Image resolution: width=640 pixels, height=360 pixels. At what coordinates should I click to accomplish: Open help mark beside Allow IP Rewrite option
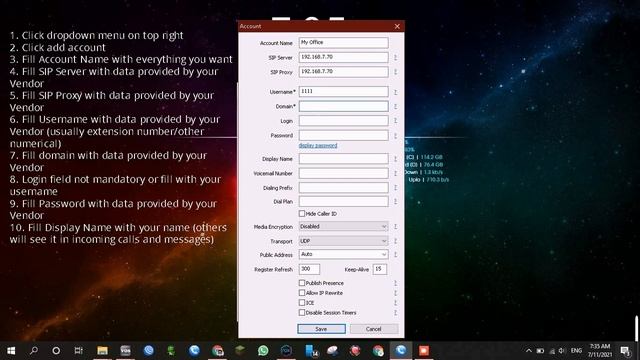395,293
